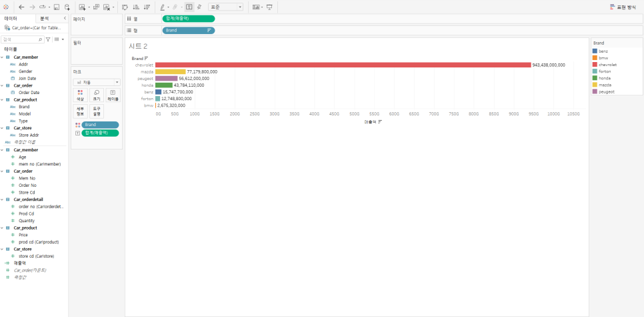Collapse the first Car_product table
Viewport: 644px width, 317px height.
tap(2, 99)
